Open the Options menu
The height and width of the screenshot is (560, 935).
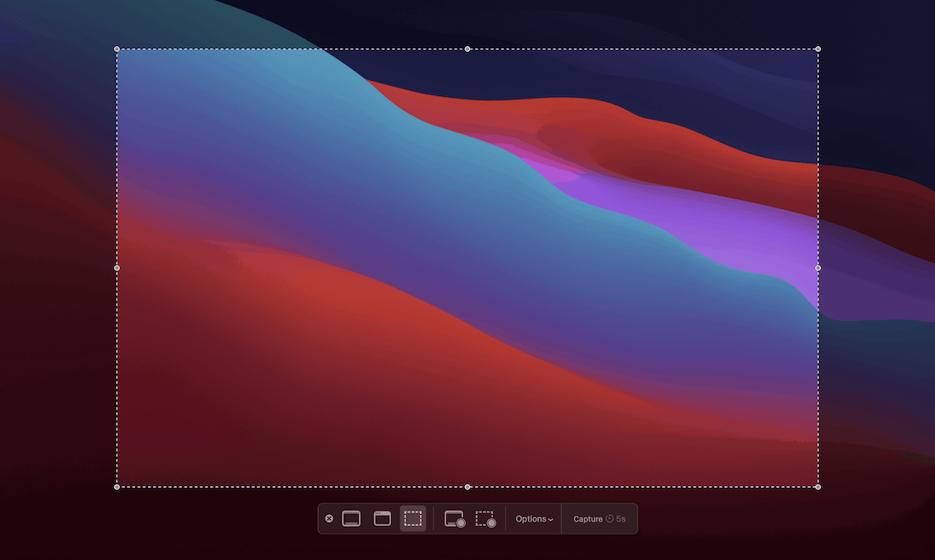coord(530,518)
